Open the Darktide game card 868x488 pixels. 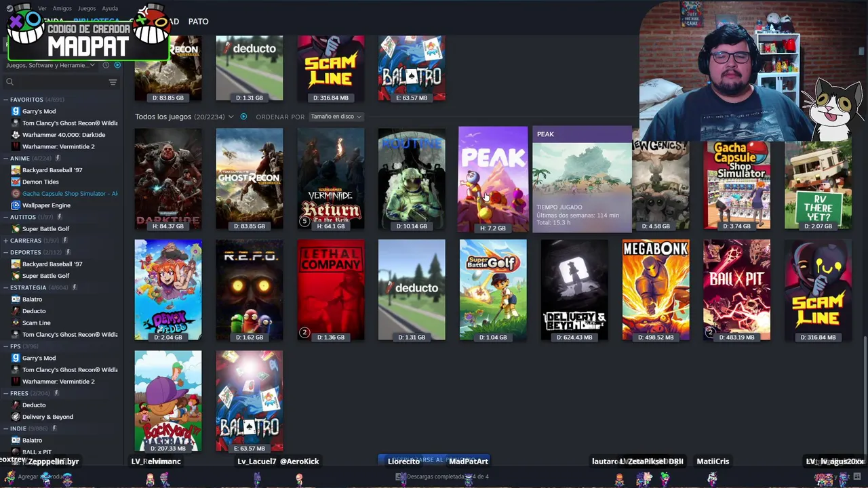pyautogui.click(x=168, y=179)
